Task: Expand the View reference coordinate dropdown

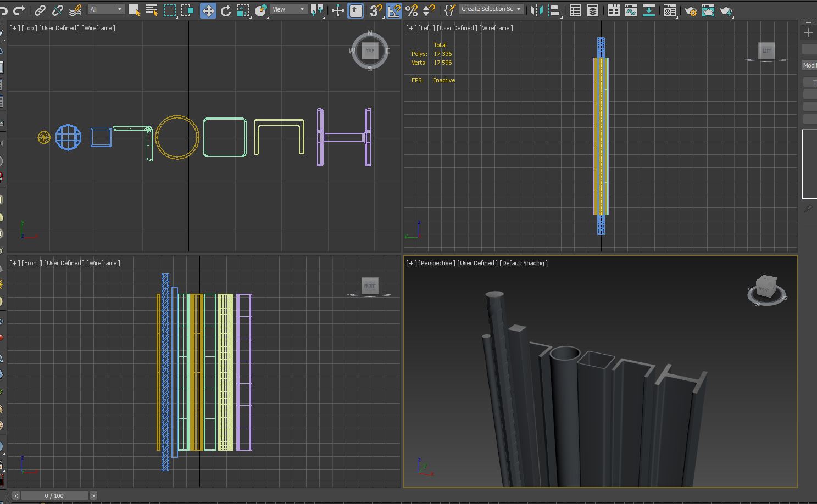Action: (288, 9)
